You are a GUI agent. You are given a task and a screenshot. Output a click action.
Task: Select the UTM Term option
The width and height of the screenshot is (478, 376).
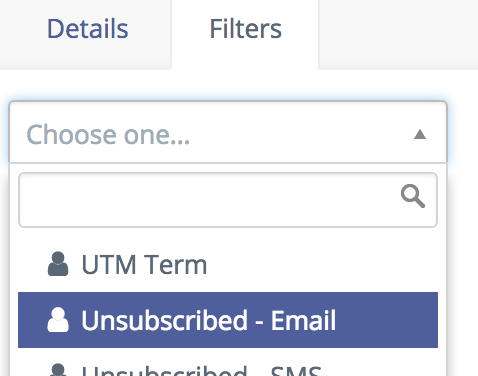pyautogui.click(x=228, y=264)
